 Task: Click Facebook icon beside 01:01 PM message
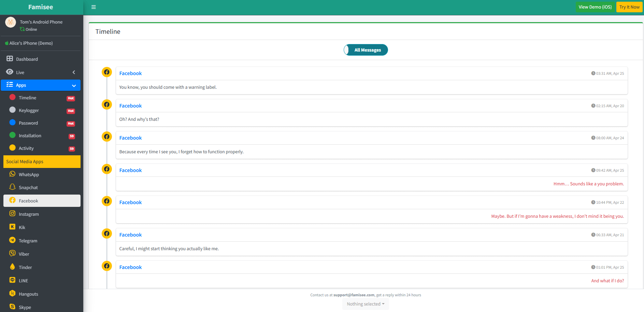point(107,266)
